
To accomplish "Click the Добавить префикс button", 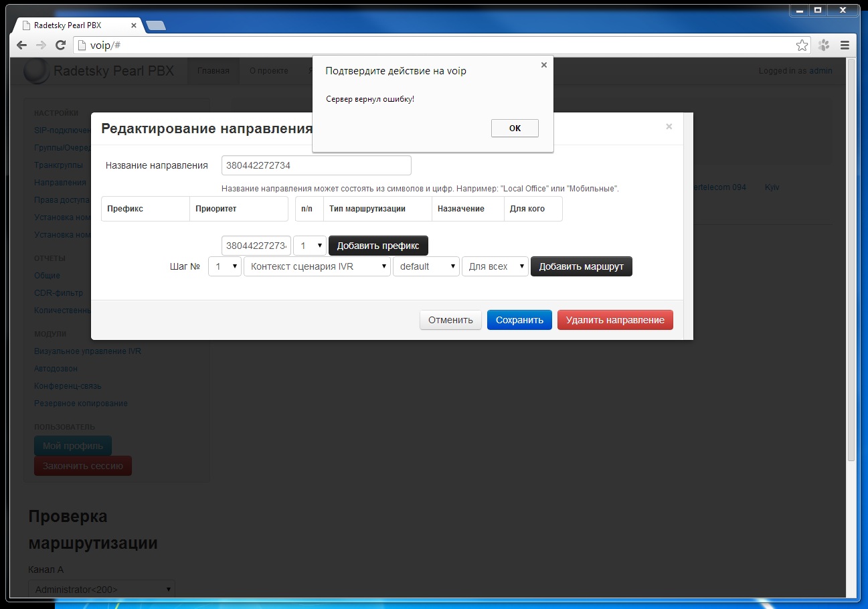I will pos(378,246).
